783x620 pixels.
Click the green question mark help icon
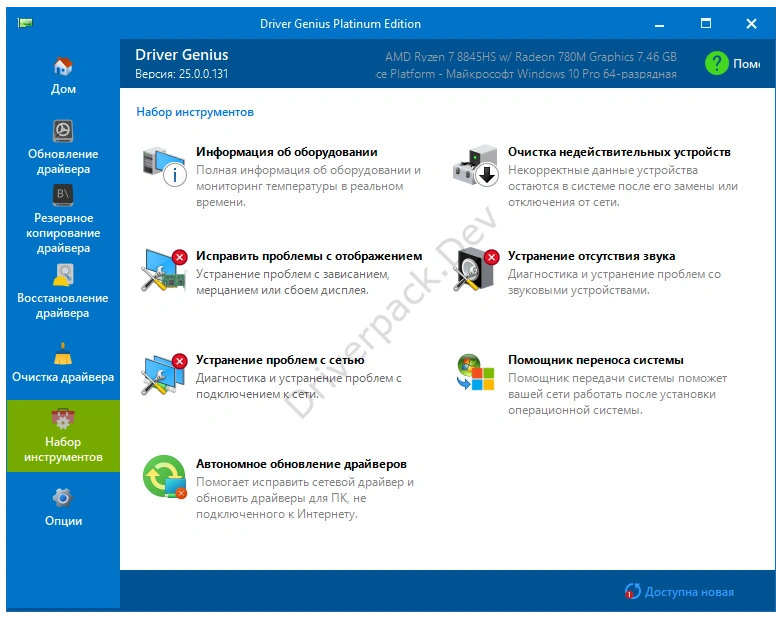717,63
